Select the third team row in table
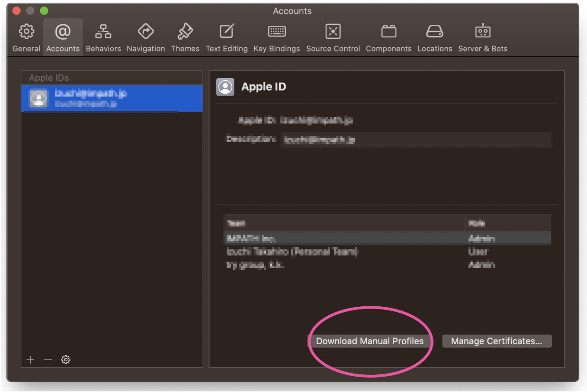The width and height of the screenshot is (587, 392). tap(387, 264)
